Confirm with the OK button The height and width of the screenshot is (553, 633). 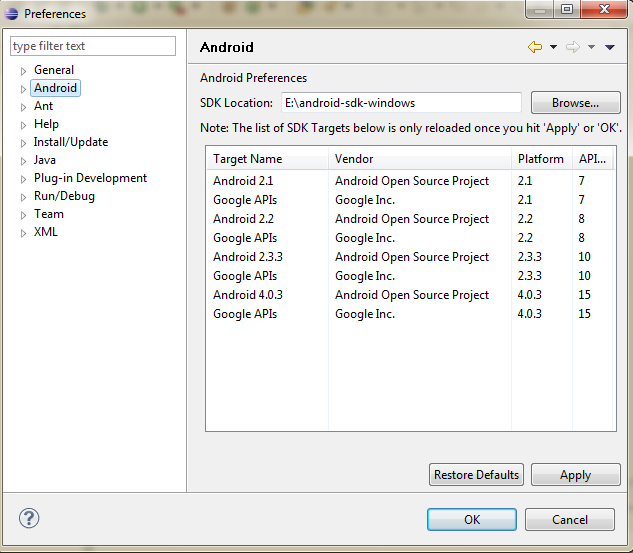pos(472,519)
